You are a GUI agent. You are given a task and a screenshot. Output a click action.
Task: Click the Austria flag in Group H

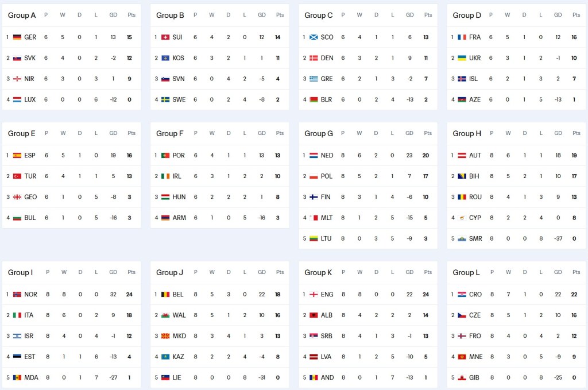coord(462,156)
